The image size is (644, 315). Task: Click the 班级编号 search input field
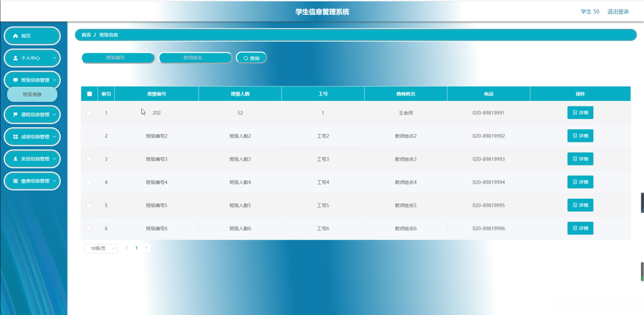118,58
